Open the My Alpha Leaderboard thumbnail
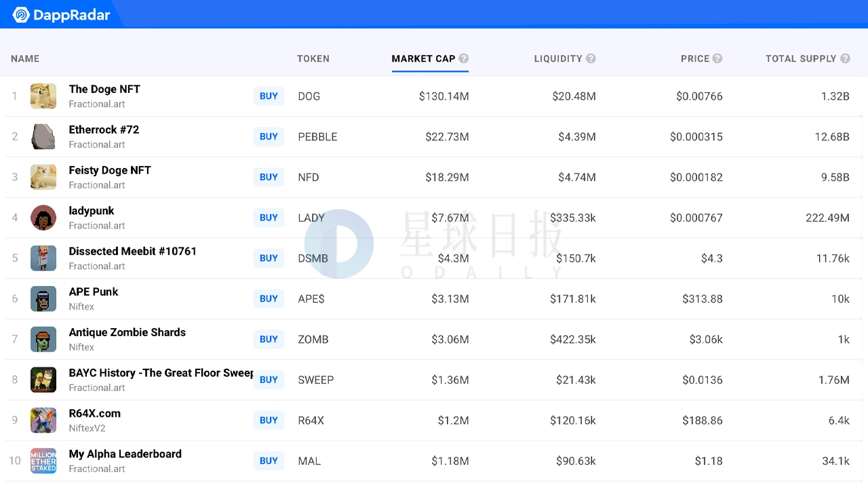868x488 pixels. (43, 461)
